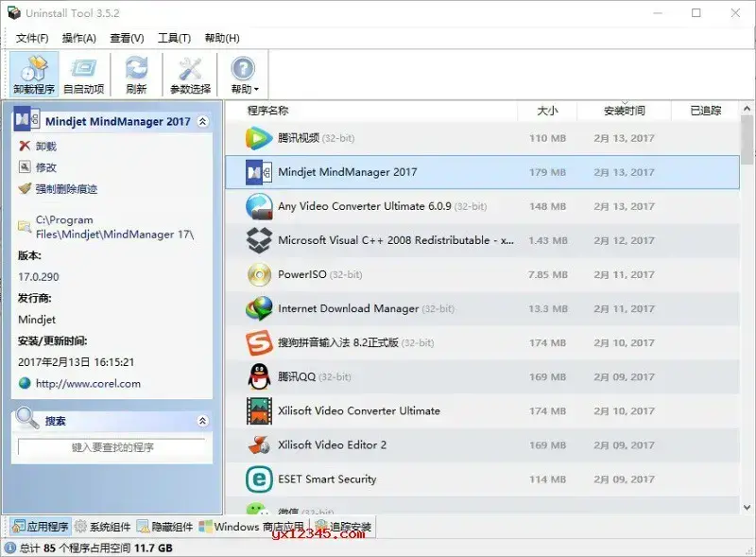The width and height of the screenshot is (756, 557).
Task: Click the red X uninstall icon
Action: click(x=25, y=146)
